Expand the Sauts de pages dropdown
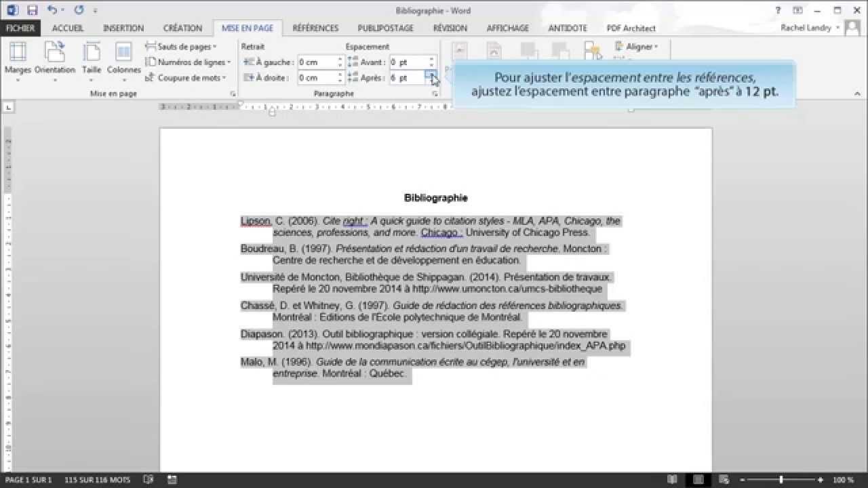Viewport: 868px width, 488px height. pyautogui.click(x=180, y=47)
